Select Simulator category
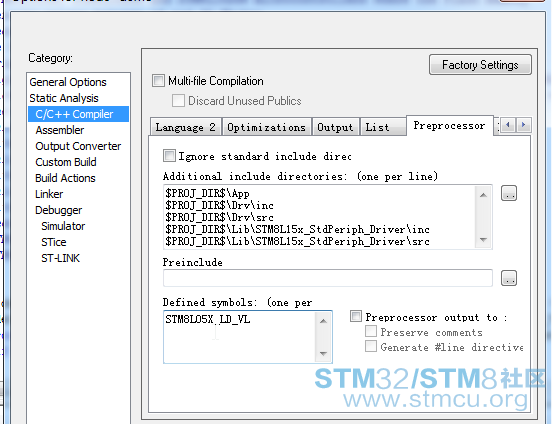The image size is (552, 424). click(63, 226)
